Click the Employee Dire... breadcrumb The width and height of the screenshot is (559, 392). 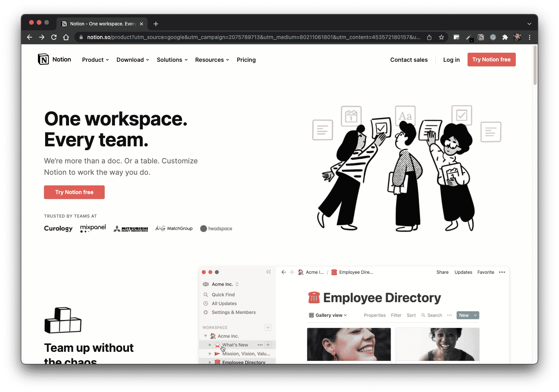352,272
